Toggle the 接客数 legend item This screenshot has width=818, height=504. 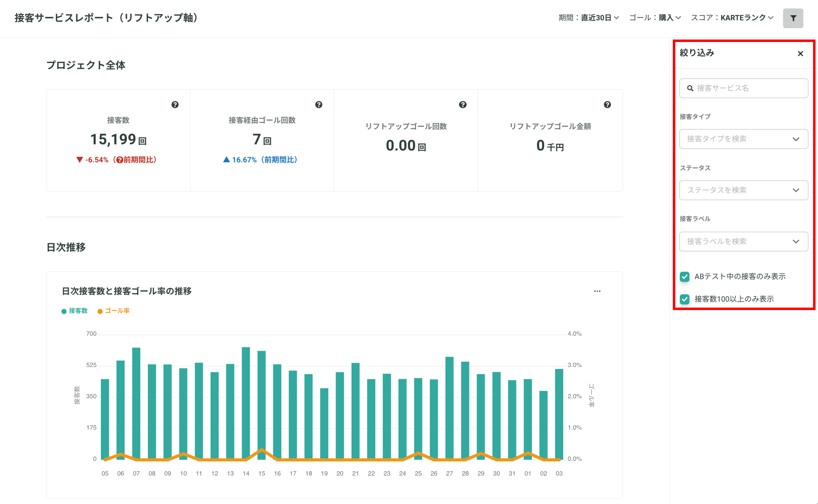[x=74, y=311]
